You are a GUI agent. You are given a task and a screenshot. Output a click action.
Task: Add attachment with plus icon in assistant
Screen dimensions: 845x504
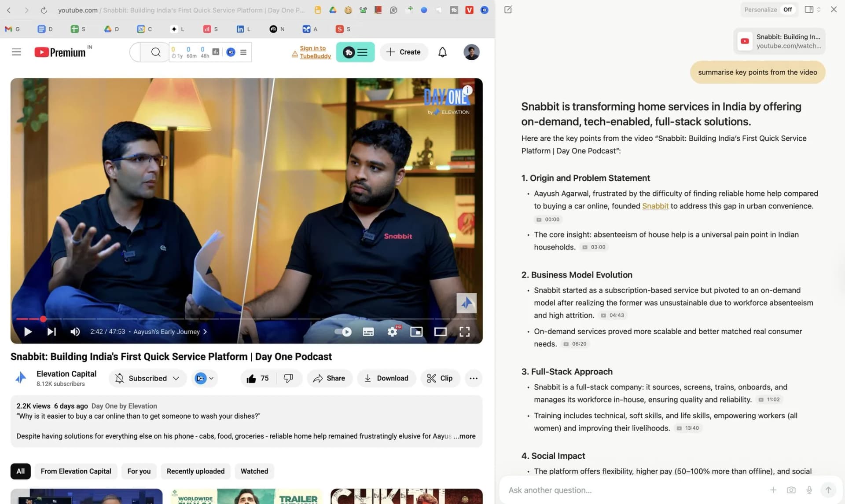tap(773, 490)
